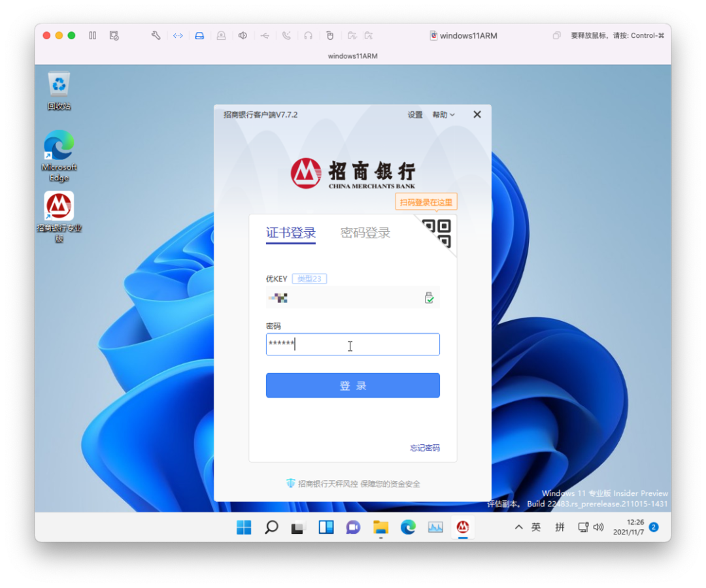Click the 优KEY certificate field
This screenshot has height=588, width=706.
[x=352, y=298]
